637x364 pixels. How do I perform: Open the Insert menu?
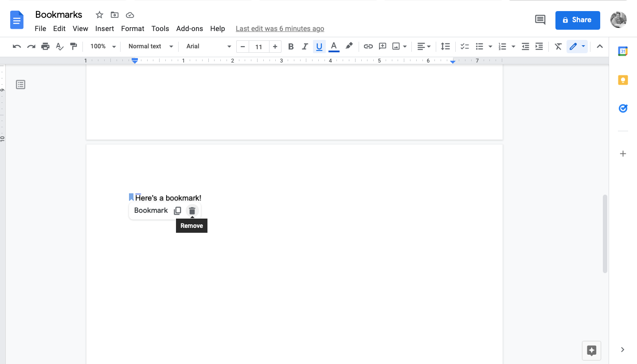coord(105,28)
